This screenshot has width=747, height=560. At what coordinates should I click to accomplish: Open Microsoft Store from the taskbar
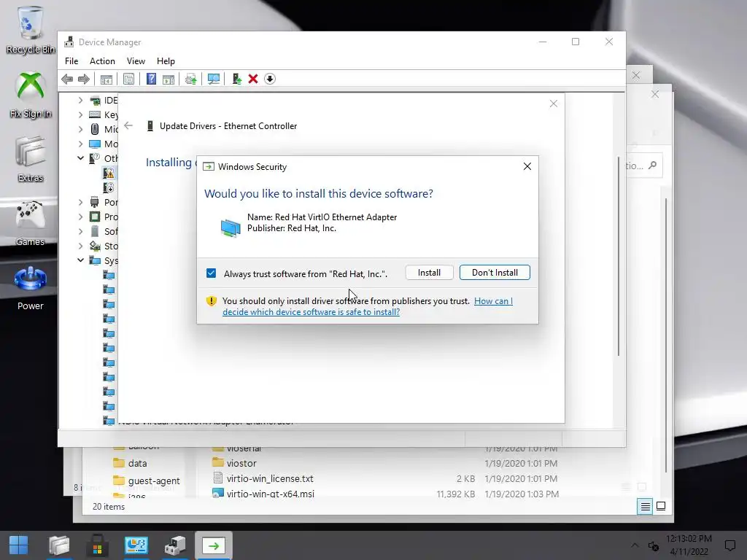point(97,545)
